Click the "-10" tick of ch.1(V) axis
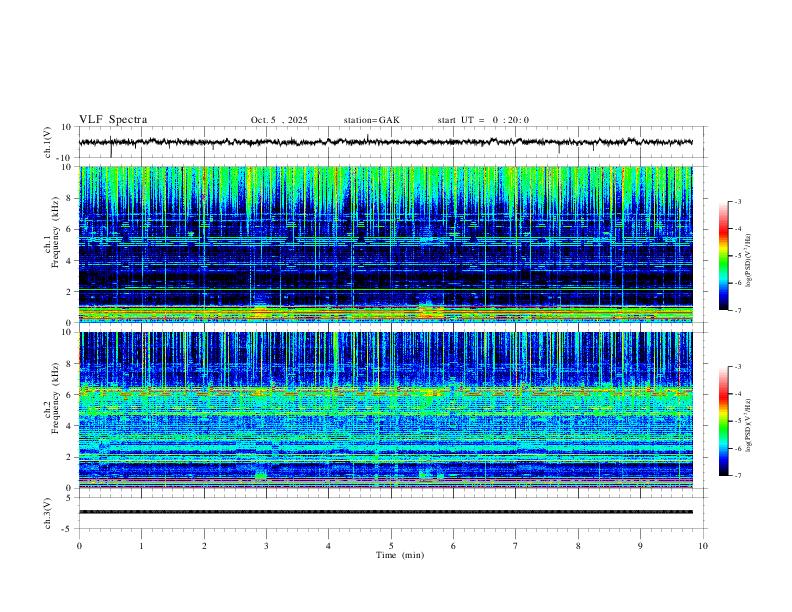Image resolution: width=792 pixels, height=612 pixels. coord(63,158)
